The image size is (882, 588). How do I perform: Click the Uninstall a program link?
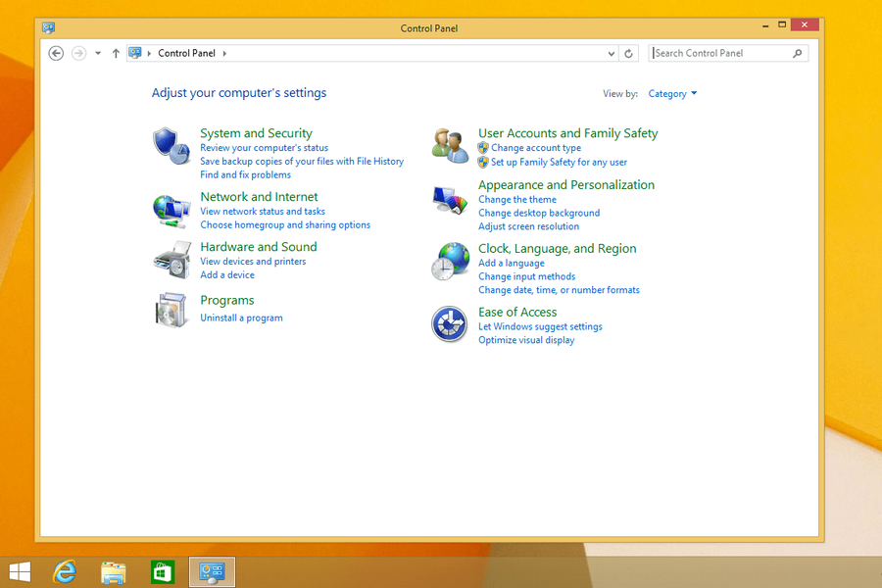(241, 318)
